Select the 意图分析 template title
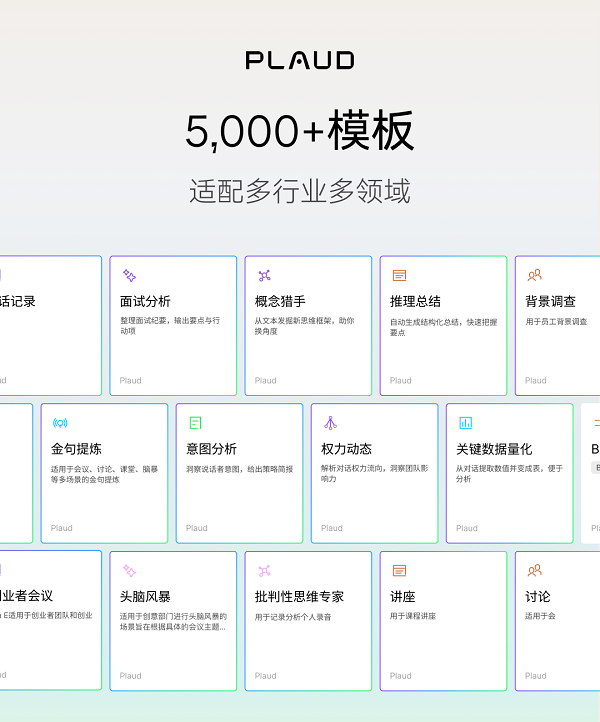This screenshot has width=600, height=722. point(211,449)
